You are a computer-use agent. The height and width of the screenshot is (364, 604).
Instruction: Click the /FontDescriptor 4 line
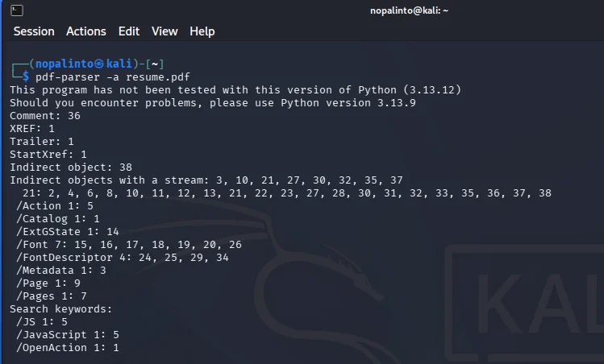[x=122, y=258]
